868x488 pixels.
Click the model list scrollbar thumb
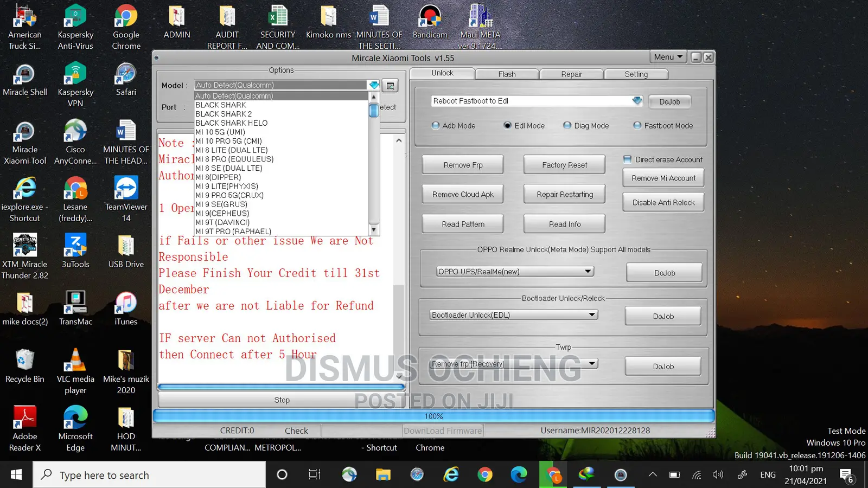373,110
